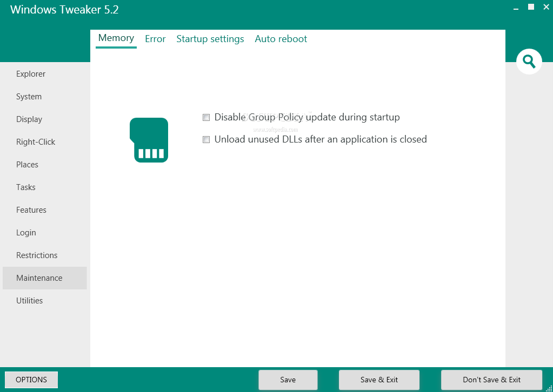Click Save & Exit button
The height and width of the screenshot is (392, 553).
click(379, 380)
